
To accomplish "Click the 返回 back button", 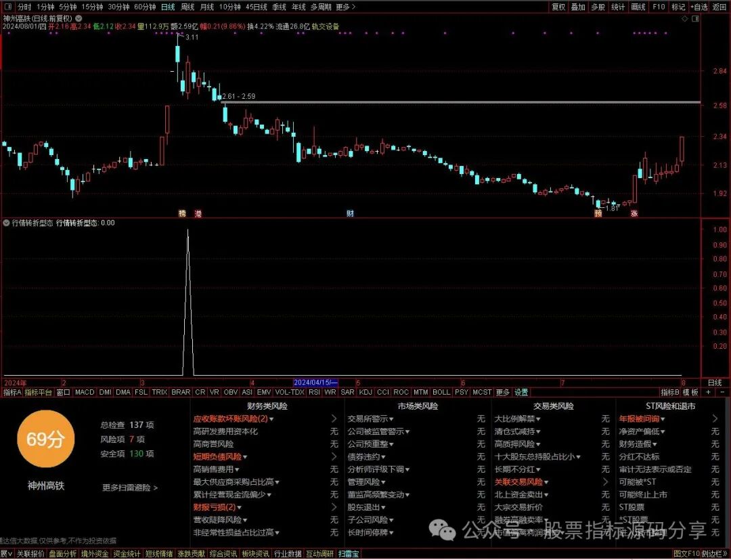I will [719, 7].
